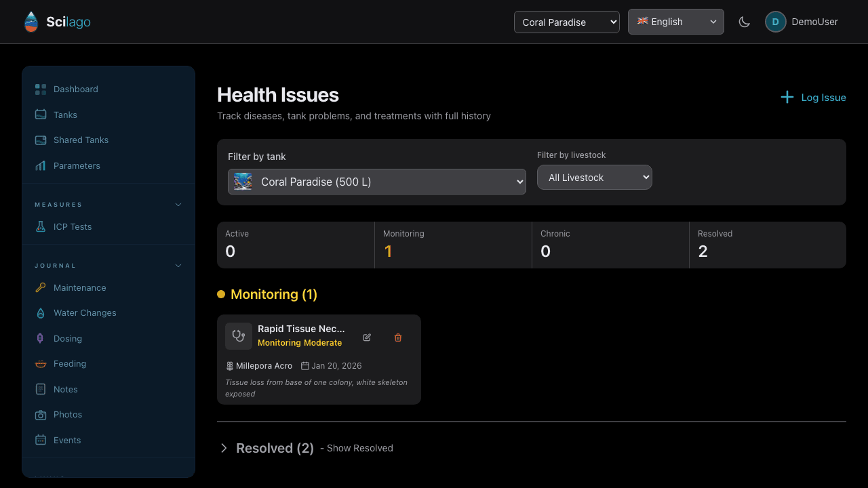Image resolution: width=868 pixels, height=488 pixels.
Task: Open the Coral Paradise tank selector in header
Action: (x=567, y=22)
